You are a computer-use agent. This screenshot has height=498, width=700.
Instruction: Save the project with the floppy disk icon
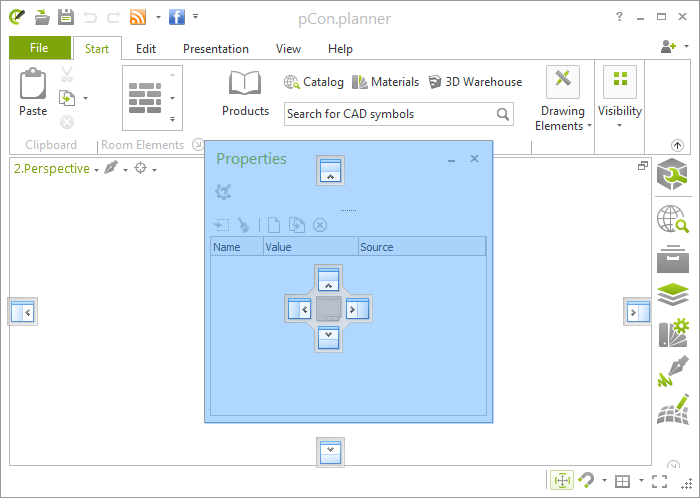[x=66, y=17]
